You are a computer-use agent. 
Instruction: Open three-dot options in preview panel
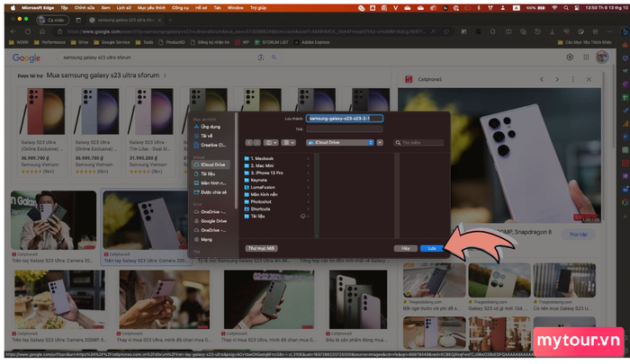pos(573,79)
